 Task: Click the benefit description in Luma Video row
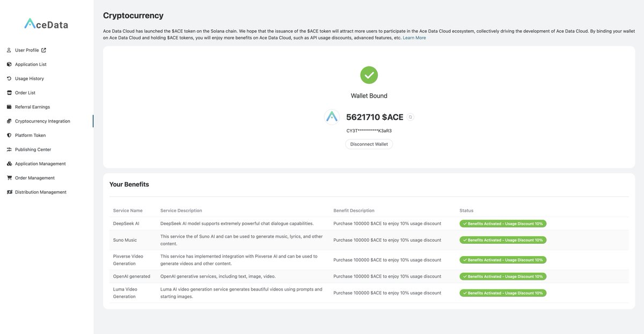coord(387,293)
